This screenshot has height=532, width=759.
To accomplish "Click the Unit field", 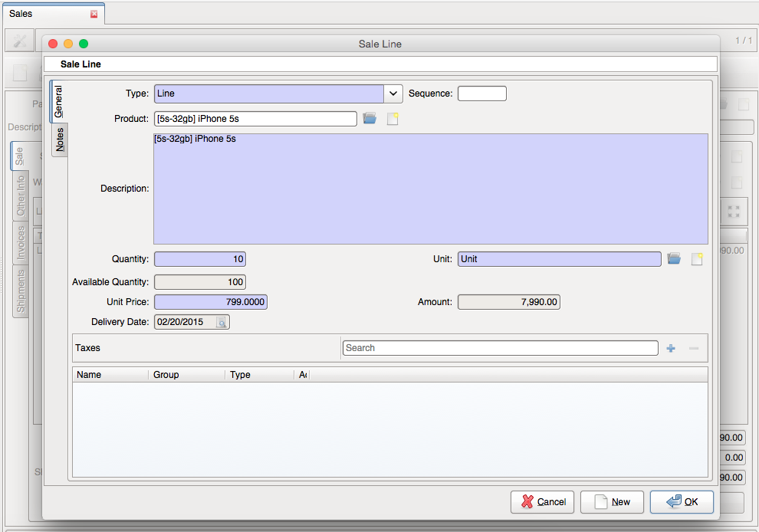I will pyautogui.click(x=560, y=259).
